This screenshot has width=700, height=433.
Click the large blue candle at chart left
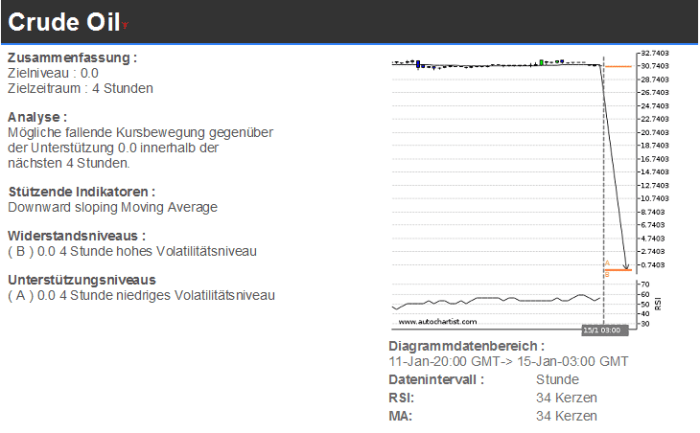coord(416,62)
